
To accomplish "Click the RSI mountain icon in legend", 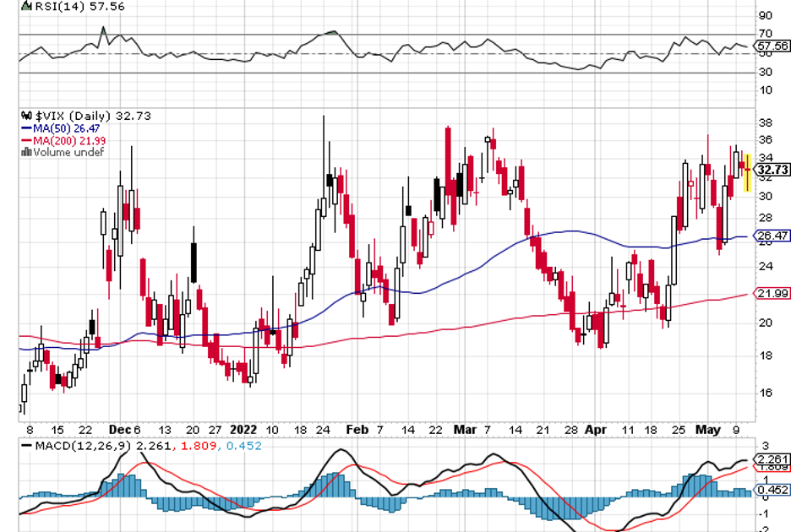I will 25,6.
